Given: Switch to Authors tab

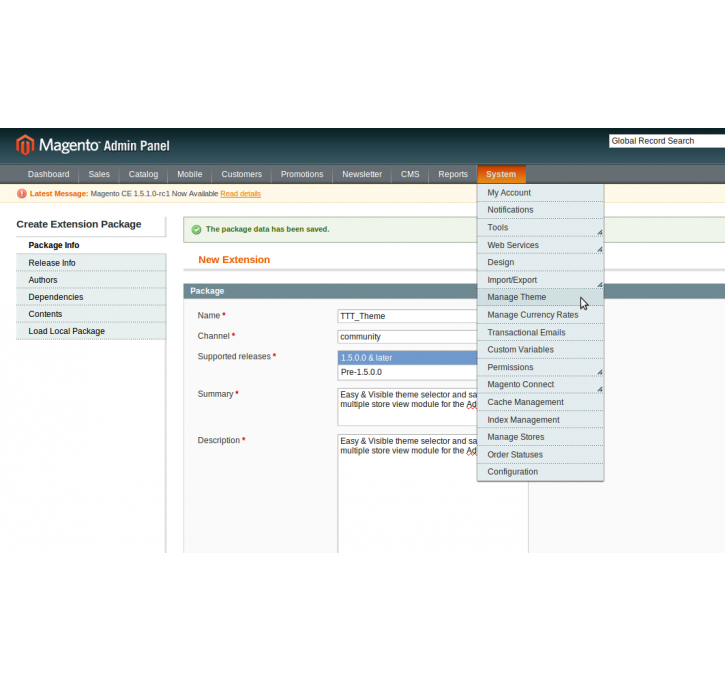Looking at the screenshot, I should (x=91, y=280).
